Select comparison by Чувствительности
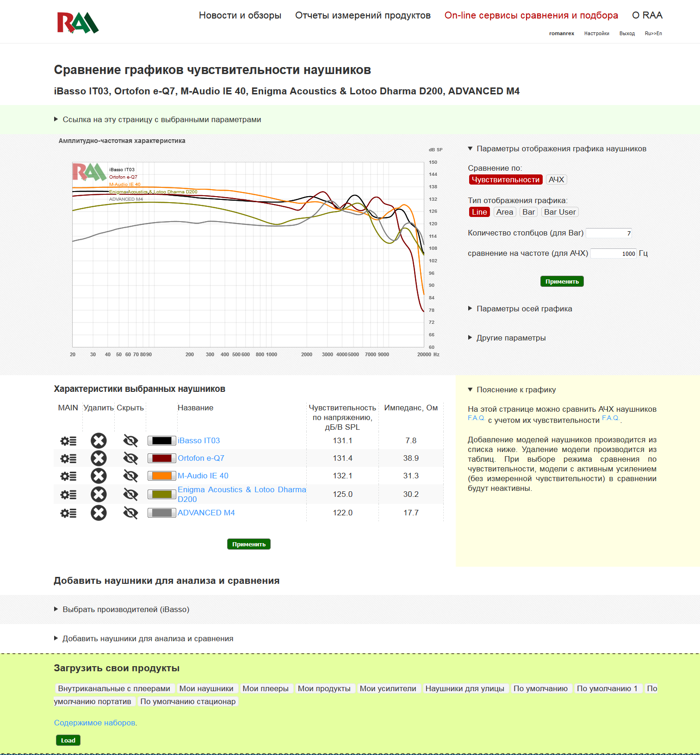This screenshot has height=755, width=700. pyautogui.click(x=506, y=179)
